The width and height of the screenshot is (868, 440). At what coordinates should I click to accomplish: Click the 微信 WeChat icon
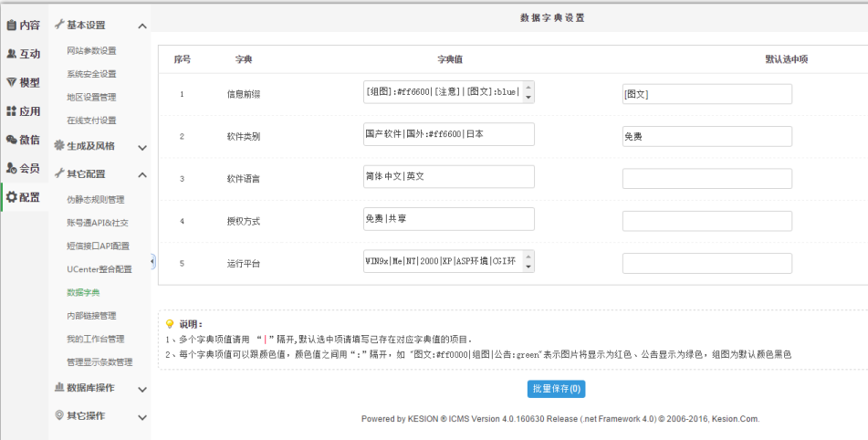12,140
